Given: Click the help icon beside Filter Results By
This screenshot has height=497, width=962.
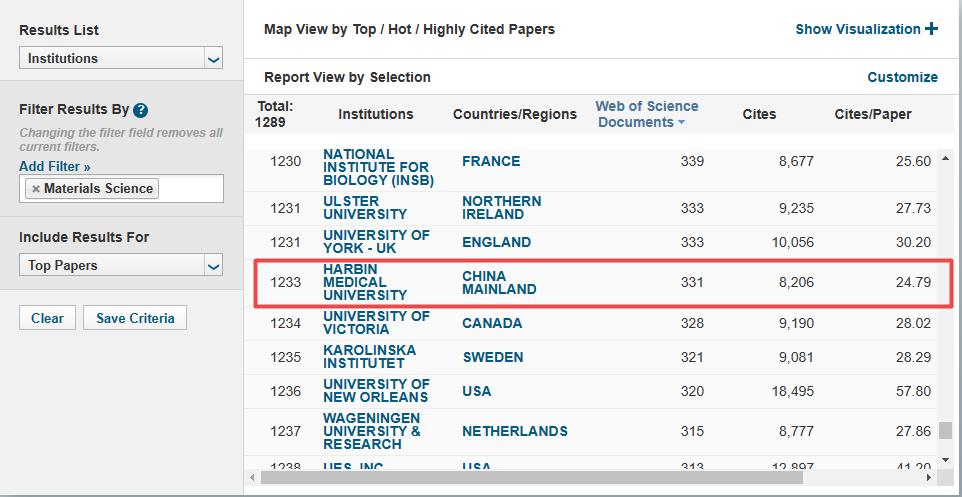Looking at the screenshot, I should click(140, 110).
